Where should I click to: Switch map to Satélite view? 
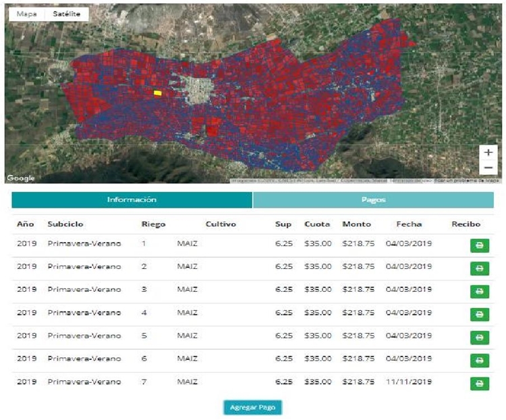click(66, 13)
